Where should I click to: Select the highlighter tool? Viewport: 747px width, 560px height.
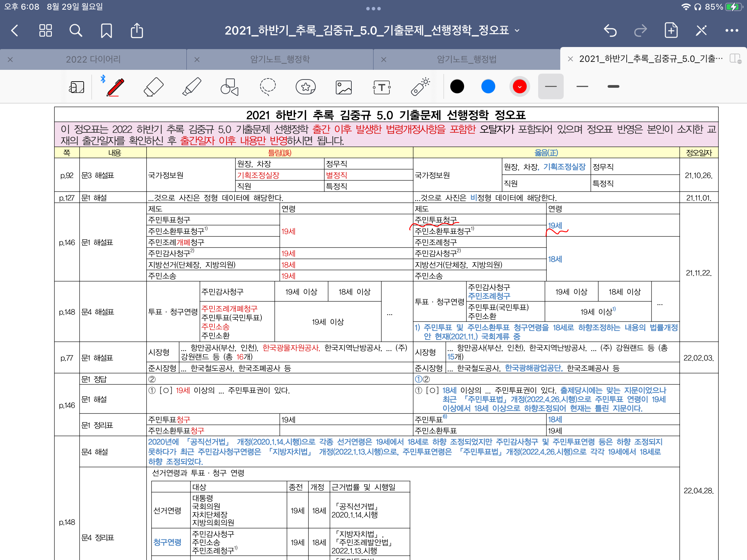[x=192, y=87]
